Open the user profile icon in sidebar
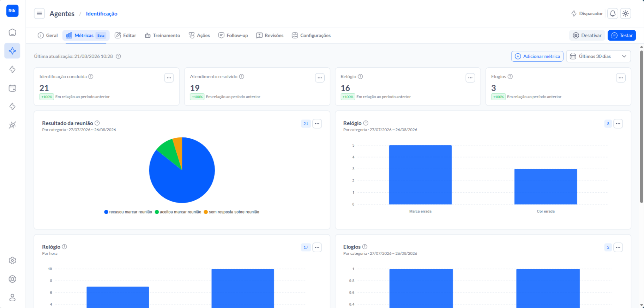This screenshot has width=644, height=308. point(12,297)
